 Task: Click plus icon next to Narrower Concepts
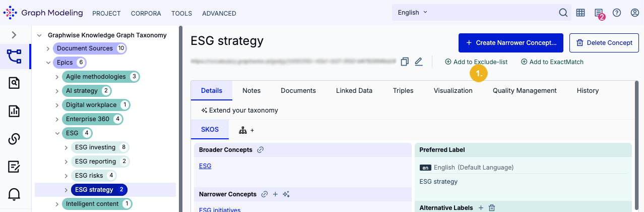pos(275,194)
